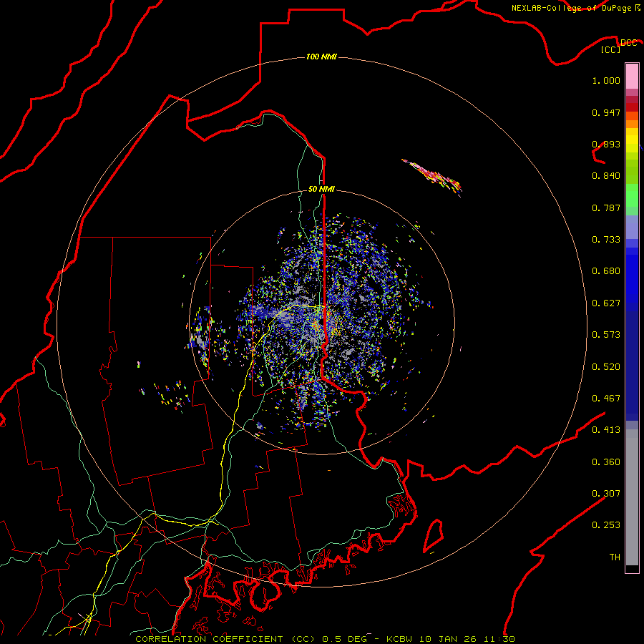Pick the bright green color bar segment

[x=632, y=195]
